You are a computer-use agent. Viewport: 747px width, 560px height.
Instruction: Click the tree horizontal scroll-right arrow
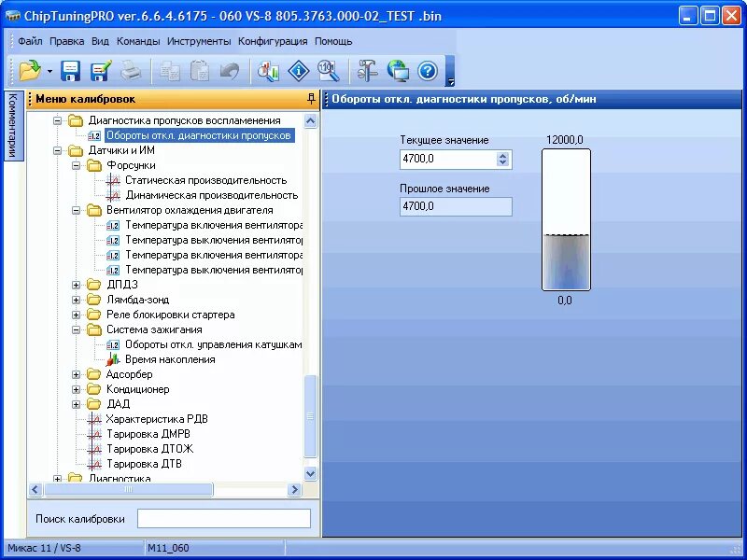[x=295, y=489]
